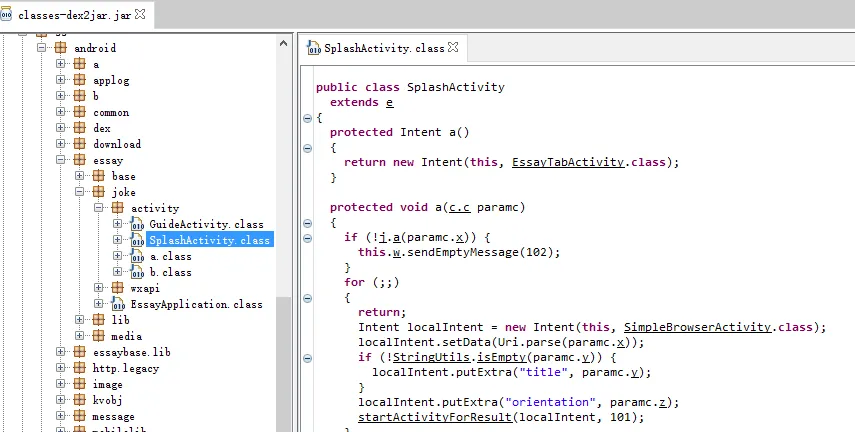Expand the common package node
The width and height of the screenshot is (855, 432).
point(61,112)
